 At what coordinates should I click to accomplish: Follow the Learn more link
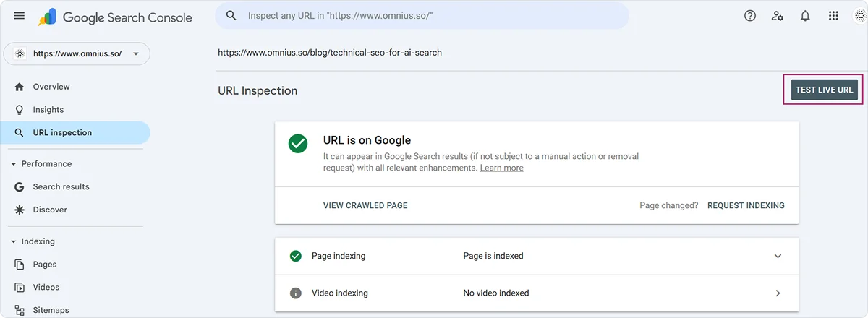click(501, 168)
